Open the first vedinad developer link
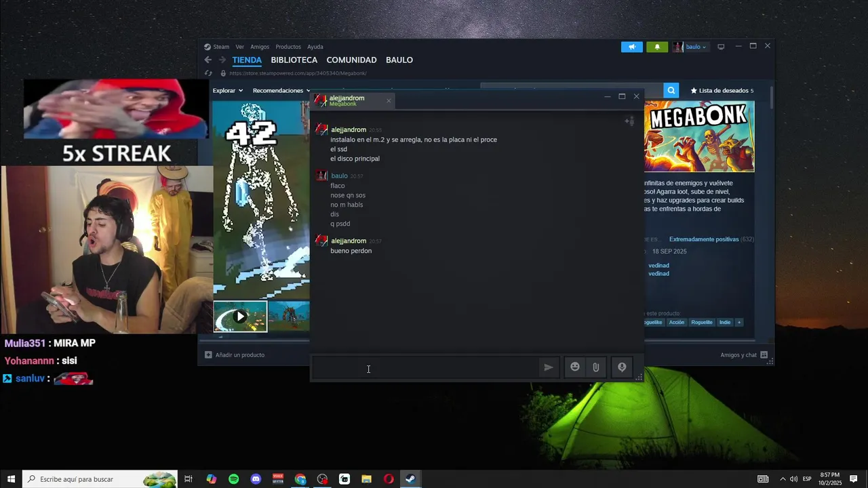This screenshot has height=488, width=868. click(x=658, y=266)
